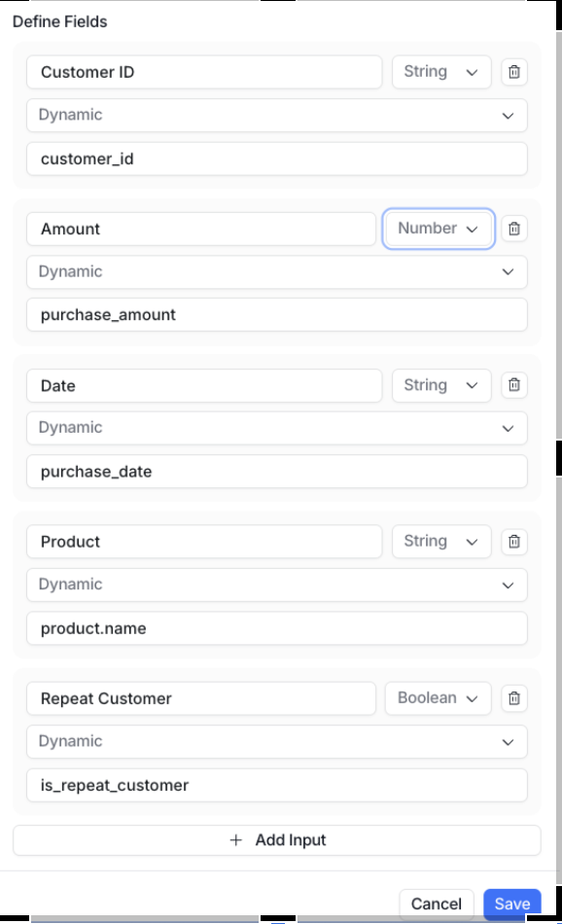This screenshot has width=562, height=924.
Task: Delete the Repeat Customer field
Action: click(x=513, y=698)
